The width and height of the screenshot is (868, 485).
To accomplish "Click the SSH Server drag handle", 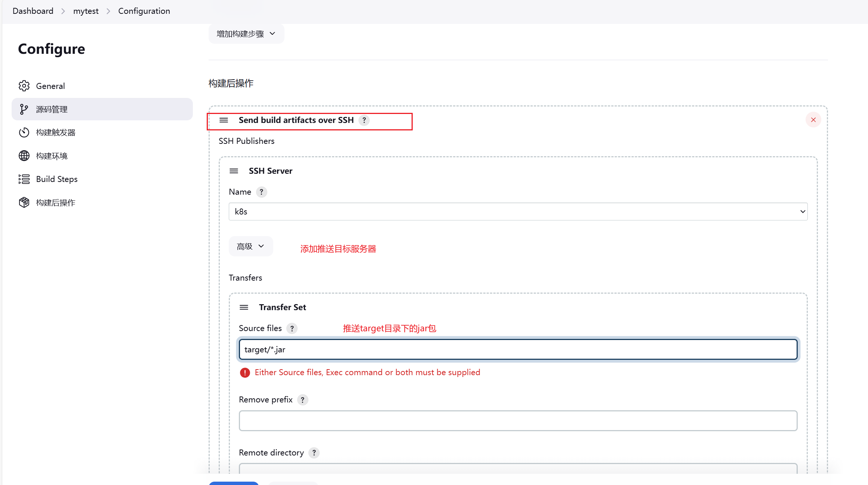I will [x=234, y=171].
